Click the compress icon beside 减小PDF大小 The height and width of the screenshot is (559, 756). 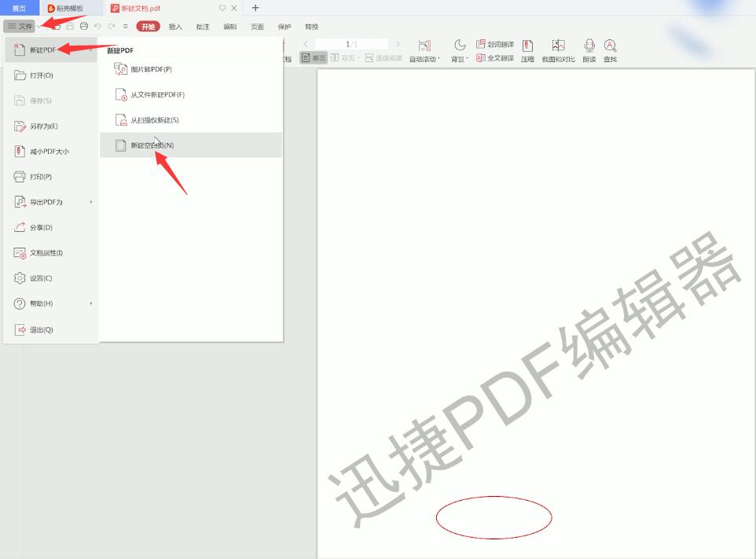20,152
